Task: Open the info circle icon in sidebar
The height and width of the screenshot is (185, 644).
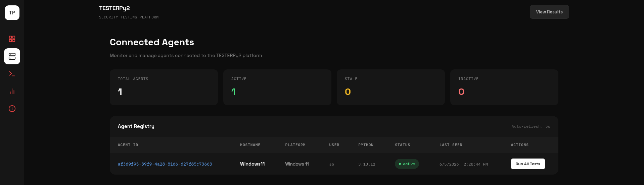Action: 12,109
